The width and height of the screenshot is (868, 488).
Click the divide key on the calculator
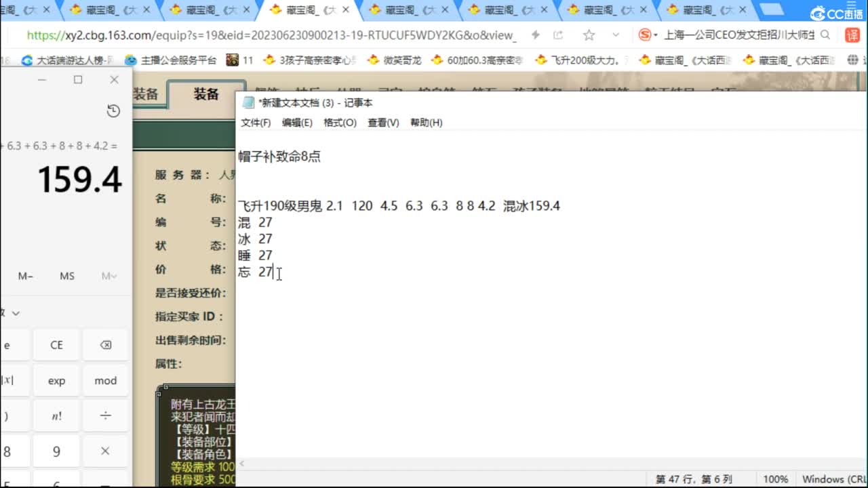pyautogui.click(x=106, y=415)
